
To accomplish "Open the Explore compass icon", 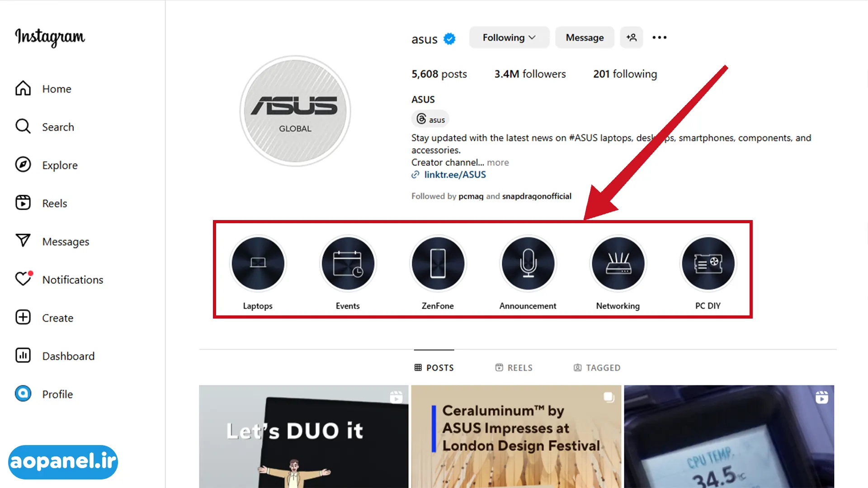I will pyautogui.click(x=23, y=165).
